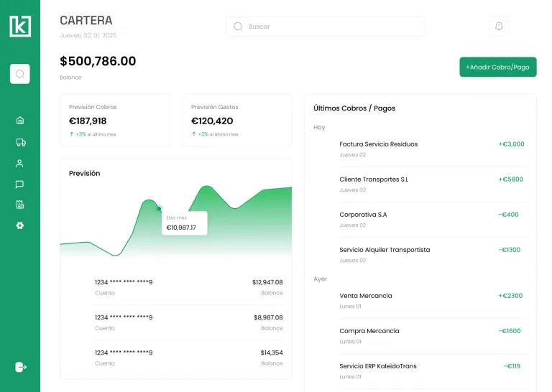The image size is (552, 392).
Task: Click the Kaleido K logo in sidebar
Action: 20,26
